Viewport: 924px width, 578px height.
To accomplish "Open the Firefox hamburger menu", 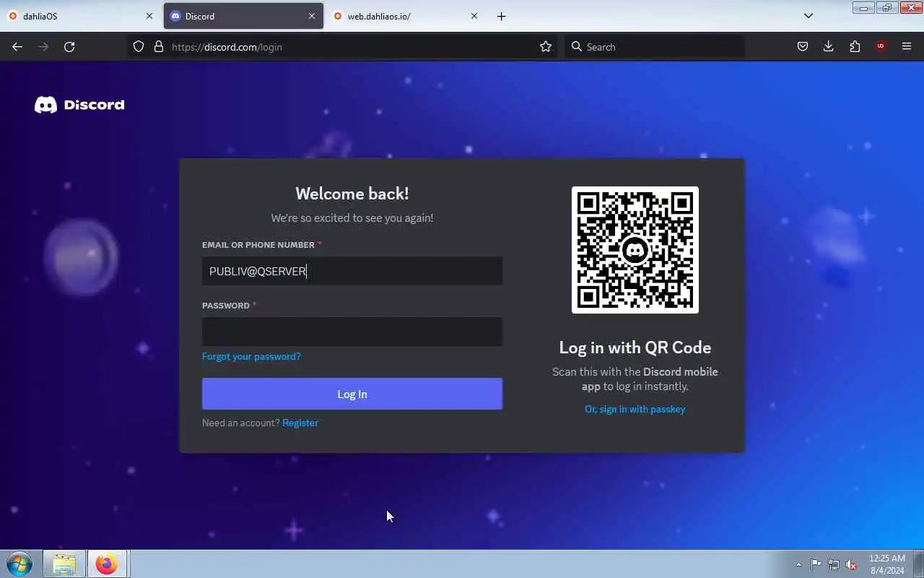I will (x=907, y=47).
